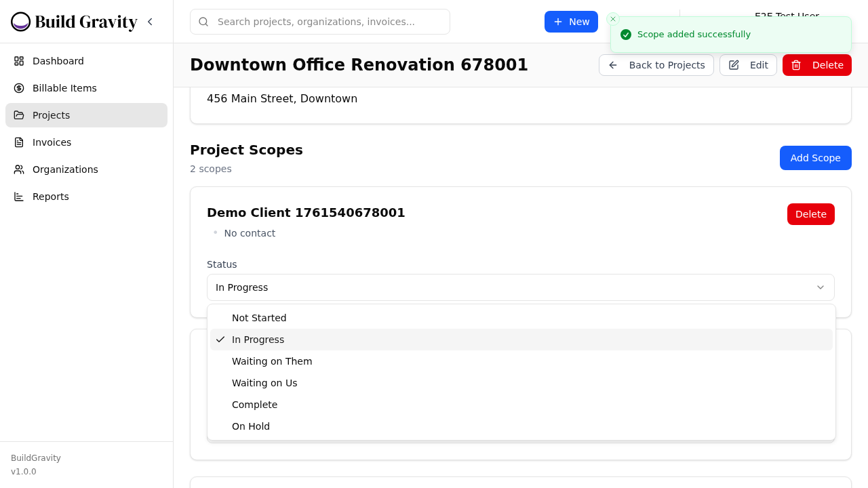Go Back to Projects
868x488 pixels.
(656, 65)
